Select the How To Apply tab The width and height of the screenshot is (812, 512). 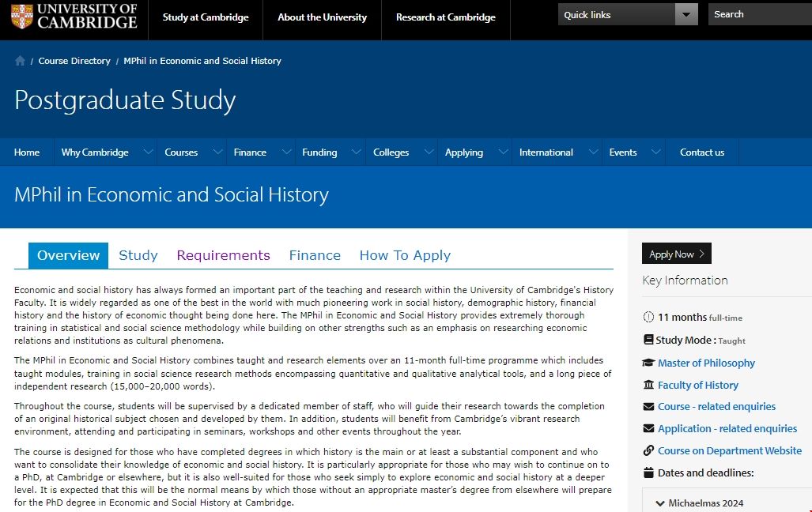point(405,255)
